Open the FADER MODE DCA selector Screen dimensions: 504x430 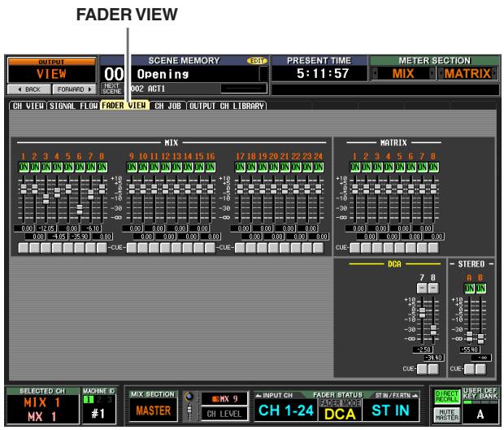[340, 410]
